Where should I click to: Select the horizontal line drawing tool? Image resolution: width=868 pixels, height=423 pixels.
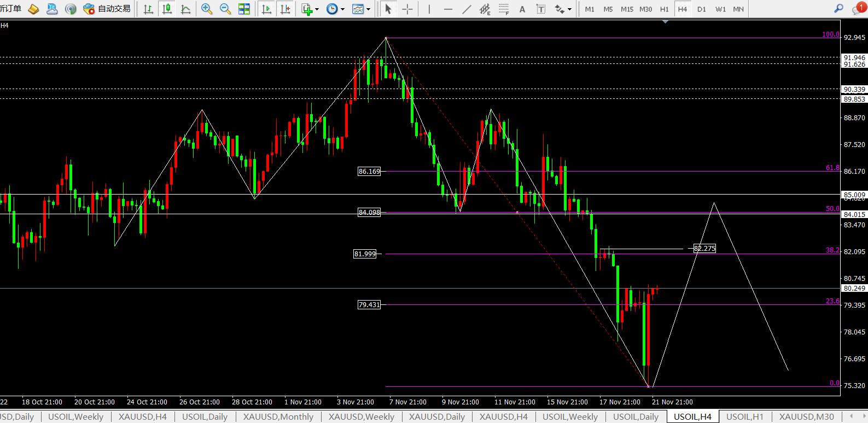pyautogui.click(x=448, y=9)
